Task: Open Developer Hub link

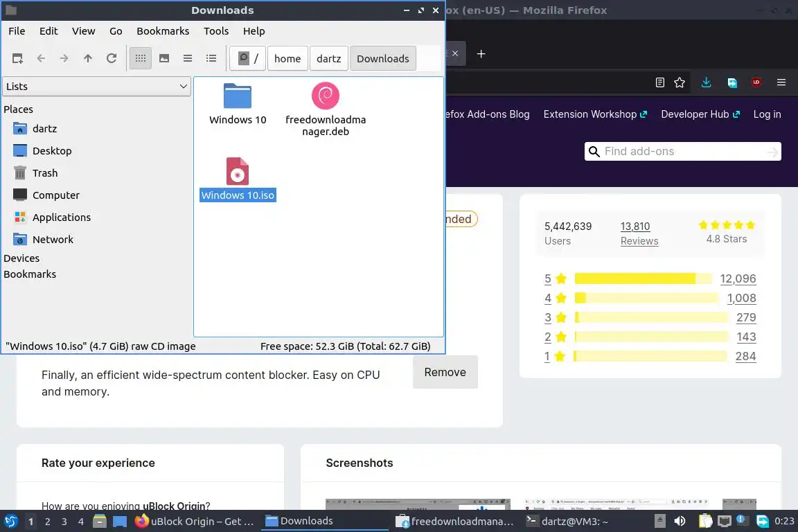Action: coord(700,114)
